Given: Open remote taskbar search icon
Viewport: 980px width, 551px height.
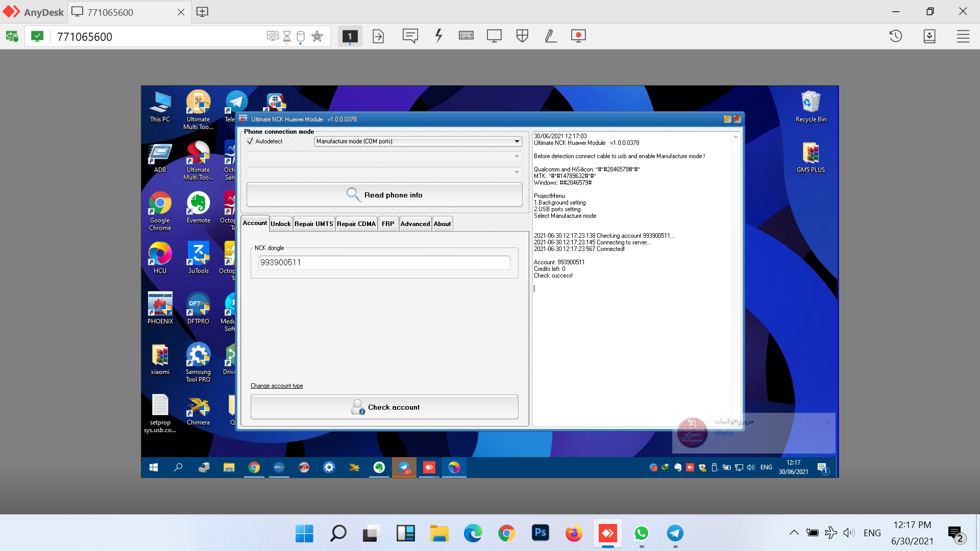Looking at the screenshot, I should pos(178,467).
